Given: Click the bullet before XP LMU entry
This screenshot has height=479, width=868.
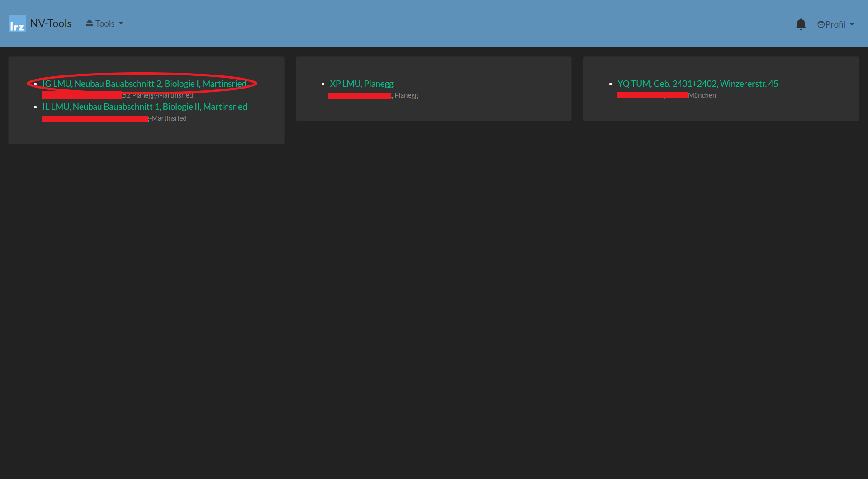Looking at the screenshot, I should [x=323, y=84].
